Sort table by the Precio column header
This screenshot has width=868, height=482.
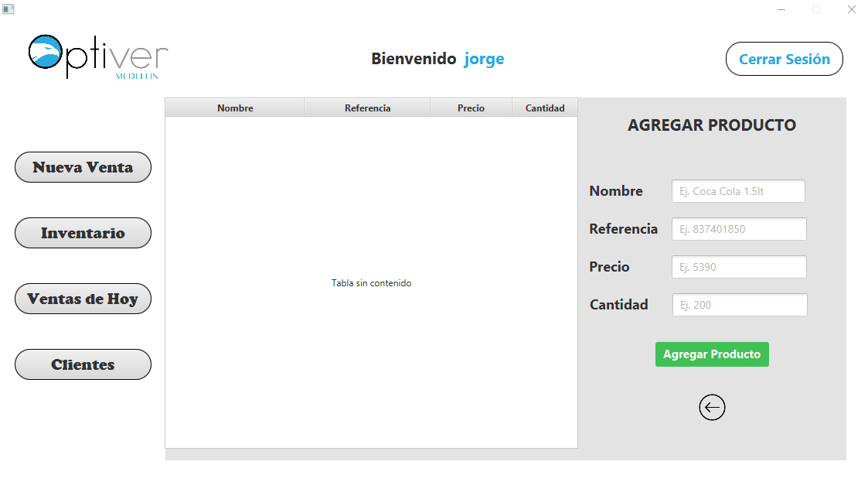click(x=471, y=107)
